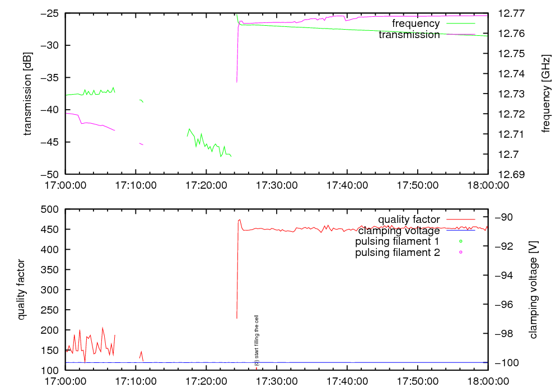This screenshot has width=560, height=392.
Task: Select the 'clamping voltage [V]' right axis title
Action: pyautogui.click(x=534, y=290)
